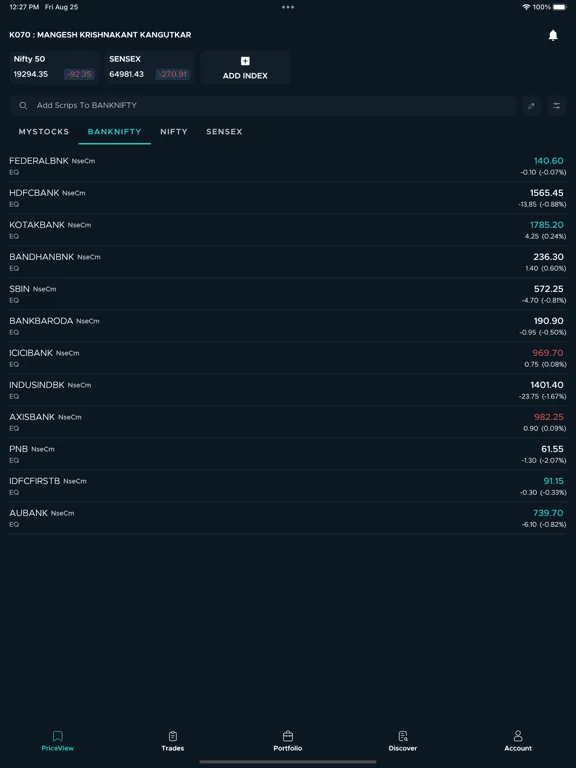The image size is (576, 768).
Task: Tap the price 1785.20
Action: pyautogui.click(x=547, y=225)
